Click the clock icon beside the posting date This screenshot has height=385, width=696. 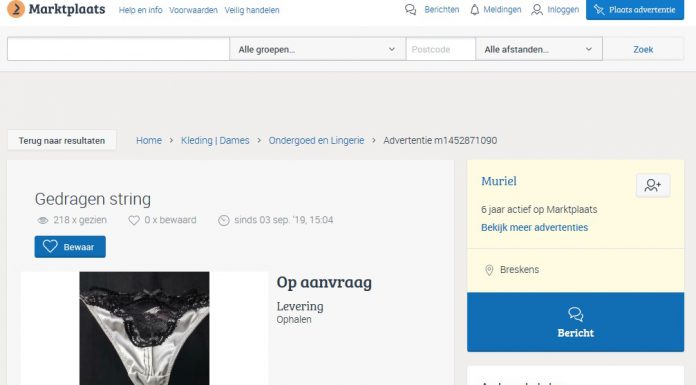point(224,220)
